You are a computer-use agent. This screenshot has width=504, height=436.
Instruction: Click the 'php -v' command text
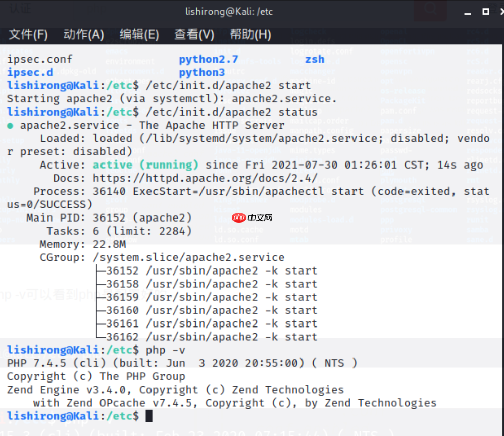click(166, 350)
